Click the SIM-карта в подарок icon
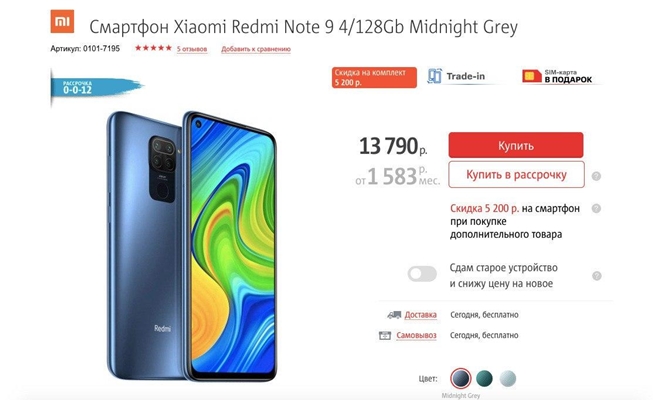Image resolution: width=653 pixels, height=400 pixels. [532, 76]
